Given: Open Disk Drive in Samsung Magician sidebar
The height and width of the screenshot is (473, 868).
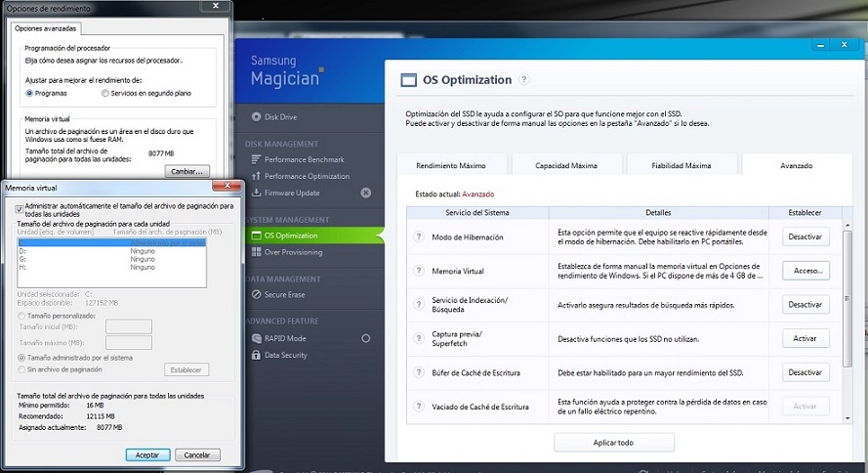Looking at the screenshot, I should [274, 117].
